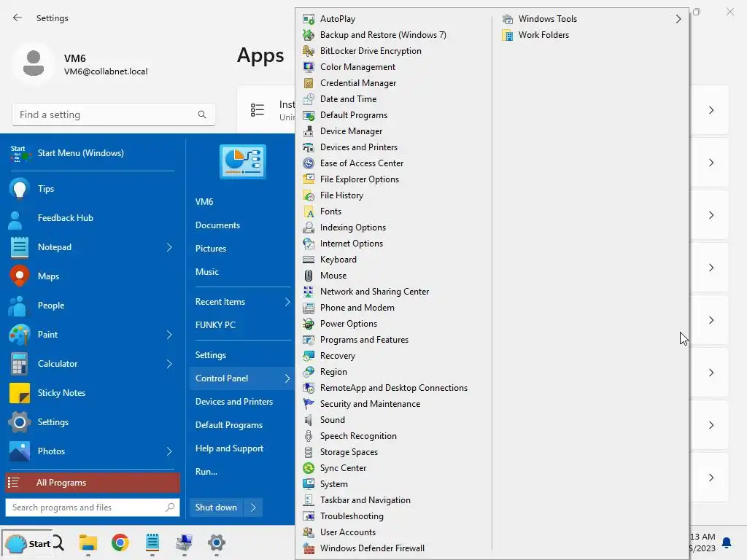Open Devices and Printers in start menu right column
The width and height of the screenshot is (747, 560).
234,402
